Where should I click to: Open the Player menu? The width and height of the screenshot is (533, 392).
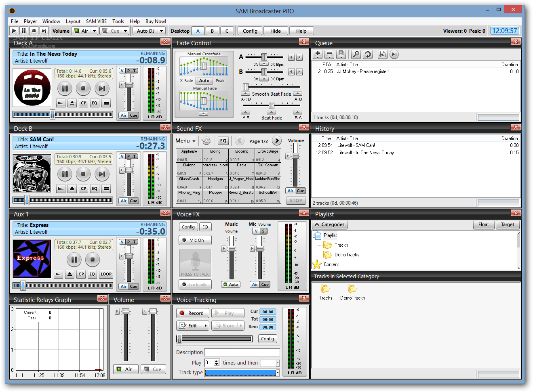pyautogui.click(x=30, y=21)
